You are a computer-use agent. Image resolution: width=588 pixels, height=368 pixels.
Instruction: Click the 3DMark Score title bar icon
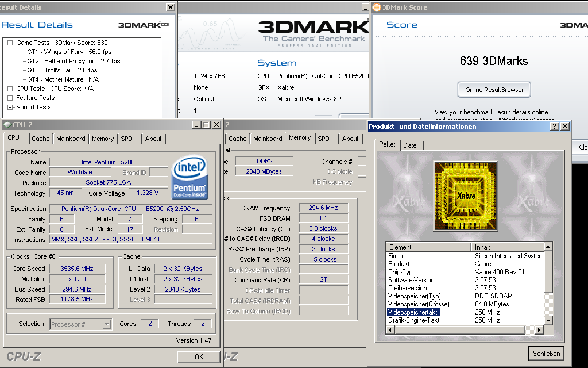click(x=377, y=7)
